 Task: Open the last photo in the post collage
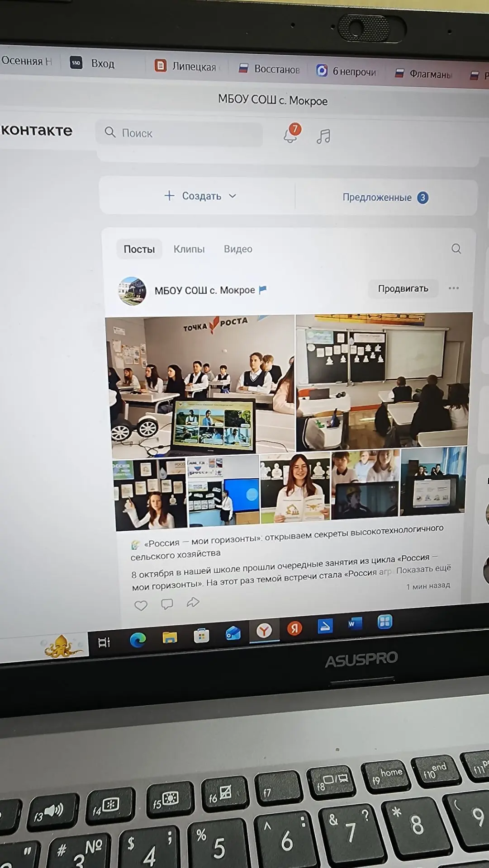(433, 481)
